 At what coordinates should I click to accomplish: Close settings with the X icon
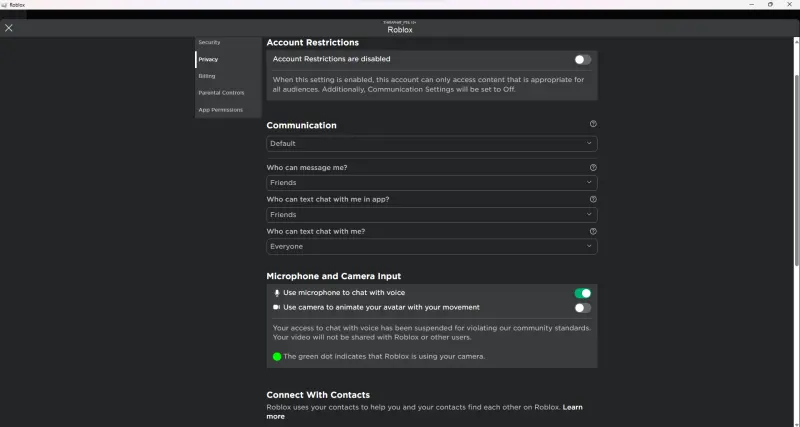pyautogui.click(x=9, y=28)
